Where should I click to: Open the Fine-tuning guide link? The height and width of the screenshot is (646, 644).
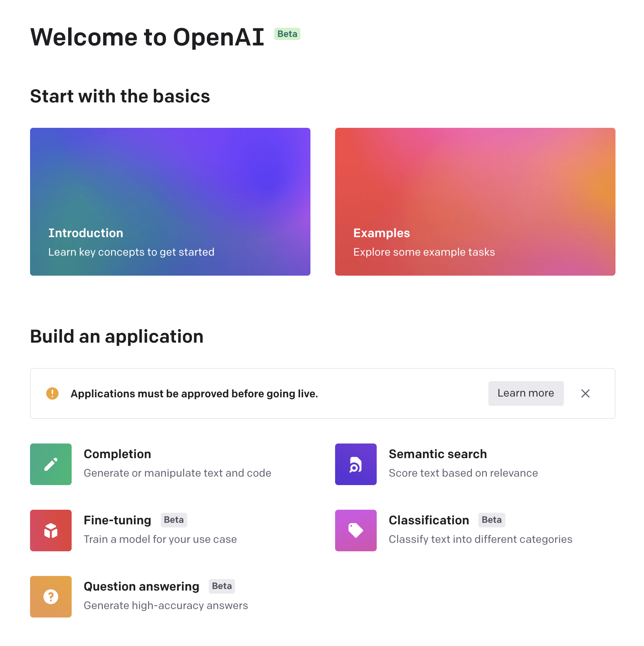pos(117,520)
